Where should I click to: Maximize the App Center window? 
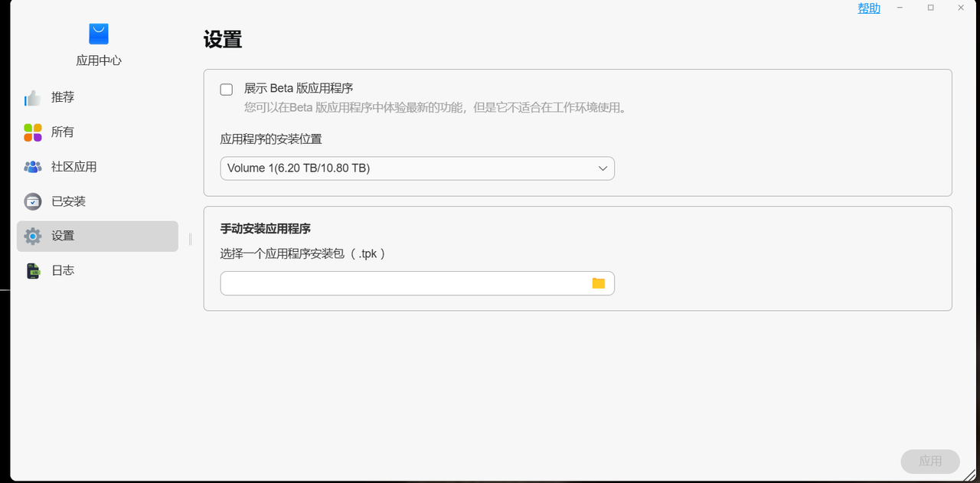(931, 8)
